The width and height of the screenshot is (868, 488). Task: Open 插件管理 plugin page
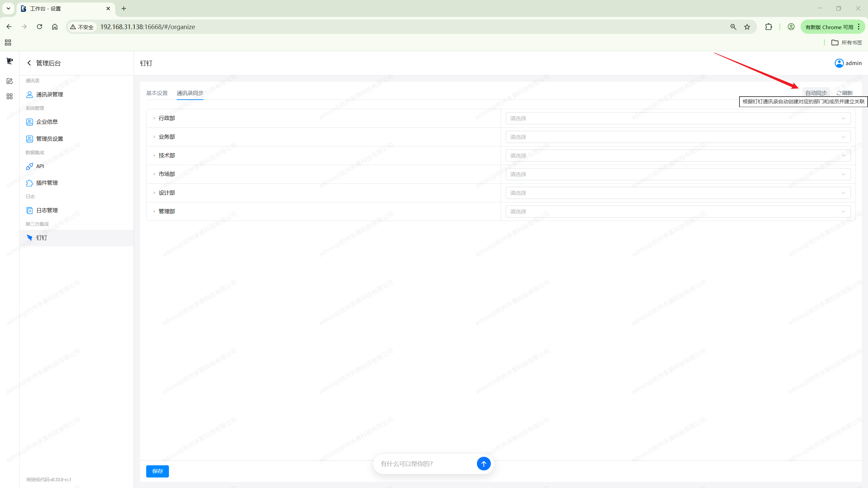click(47, 183)
